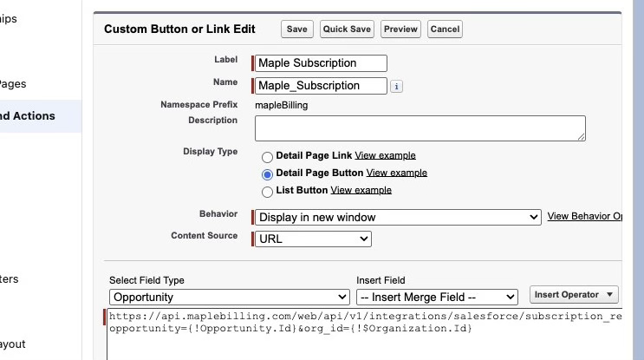Click the Save button
644x360 pixels.
296,29
